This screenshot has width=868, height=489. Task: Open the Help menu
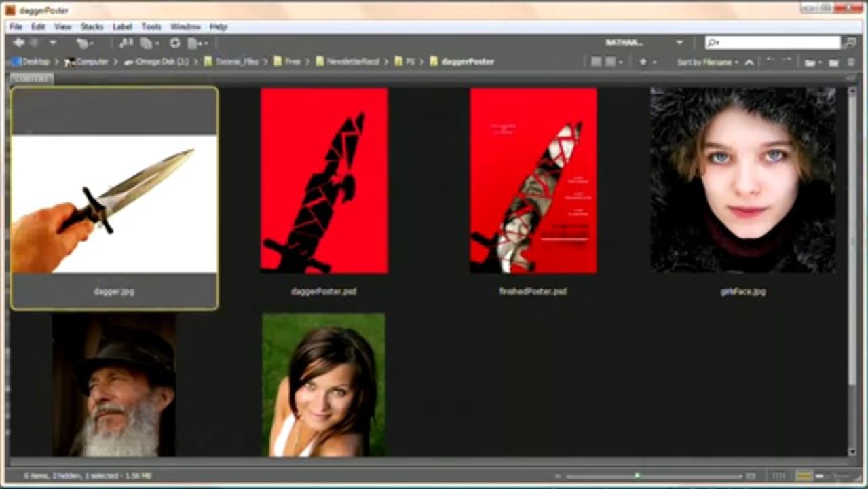click(x=219, y=26)
